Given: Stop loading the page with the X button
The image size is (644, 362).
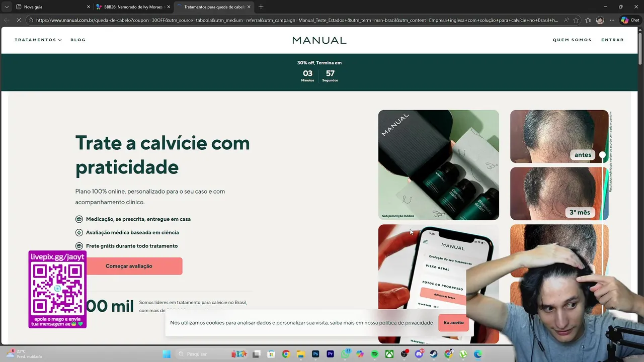Looking at the screenshot, I should (19, 20).
